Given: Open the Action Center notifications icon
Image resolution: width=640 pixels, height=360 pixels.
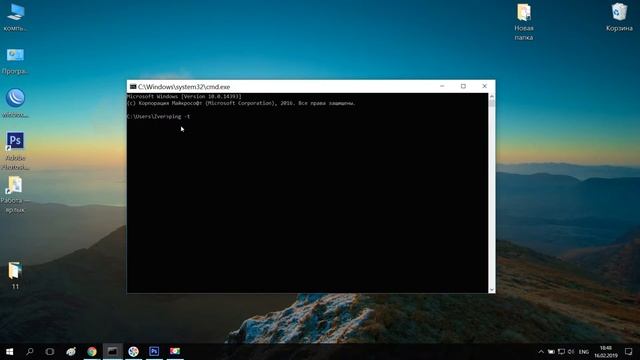Looking at the screenshot, I should 629,351.
